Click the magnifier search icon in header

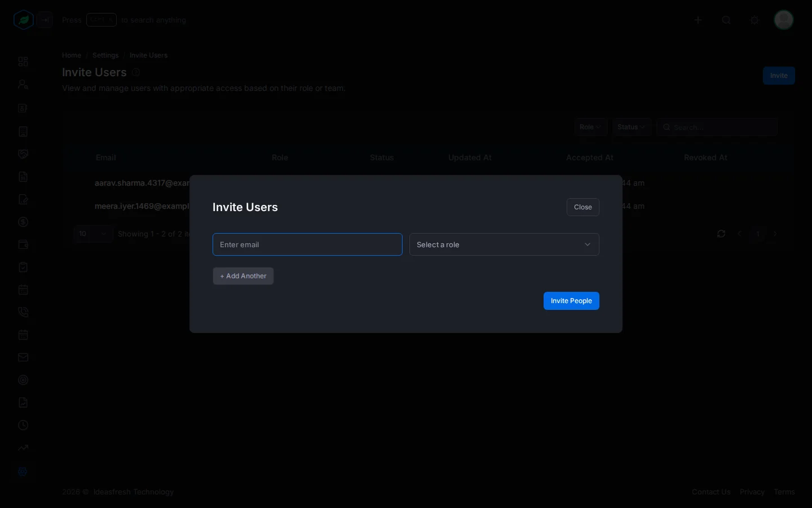[726, 20]
